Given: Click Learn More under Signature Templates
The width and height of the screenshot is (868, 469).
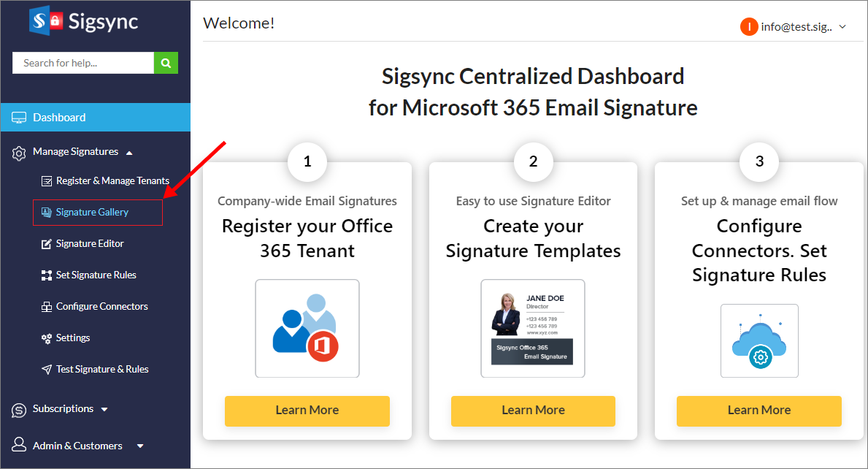Looking at the screenshot, I should [x=533, y=411].
